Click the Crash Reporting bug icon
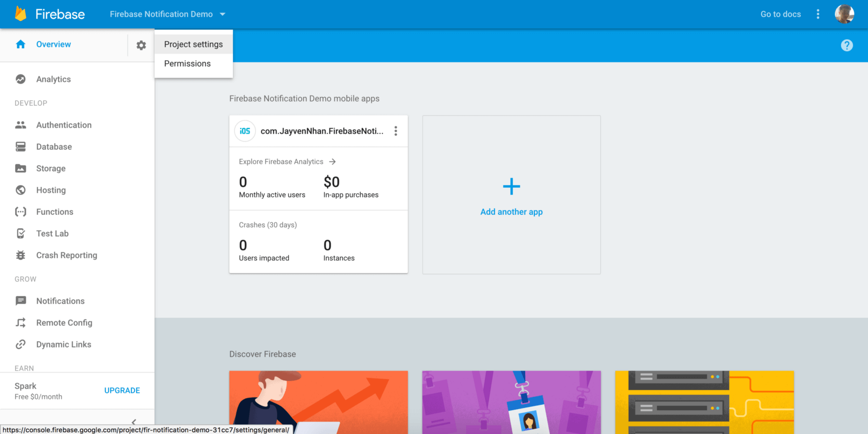 pyautogui.click(x=21, y=255)
